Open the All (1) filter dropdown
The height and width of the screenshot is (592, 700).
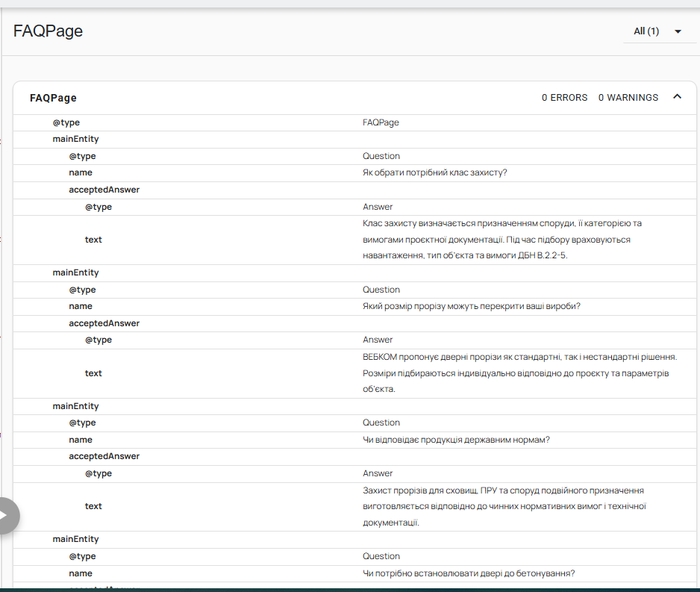coord(659,31)
